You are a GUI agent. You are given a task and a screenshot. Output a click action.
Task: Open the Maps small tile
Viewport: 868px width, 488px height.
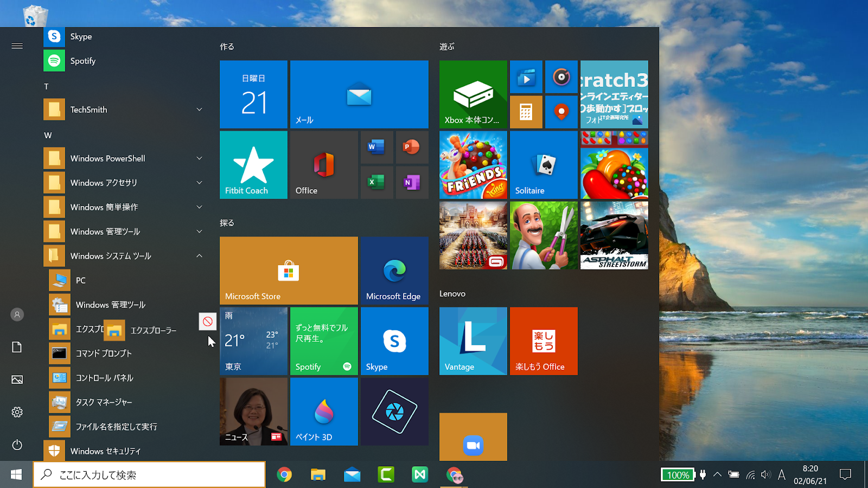pos(561,112)
